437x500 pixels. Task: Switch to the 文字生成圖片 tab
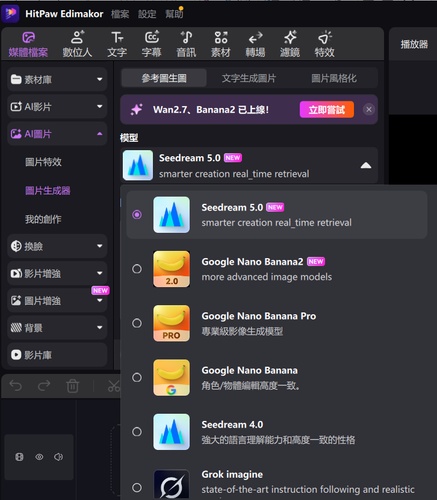[249, 78]
